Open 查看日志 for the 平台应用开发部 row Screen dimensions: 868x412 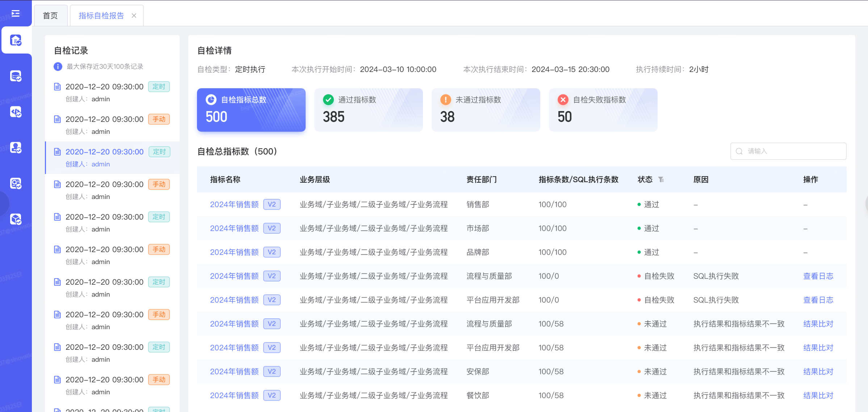818,300
